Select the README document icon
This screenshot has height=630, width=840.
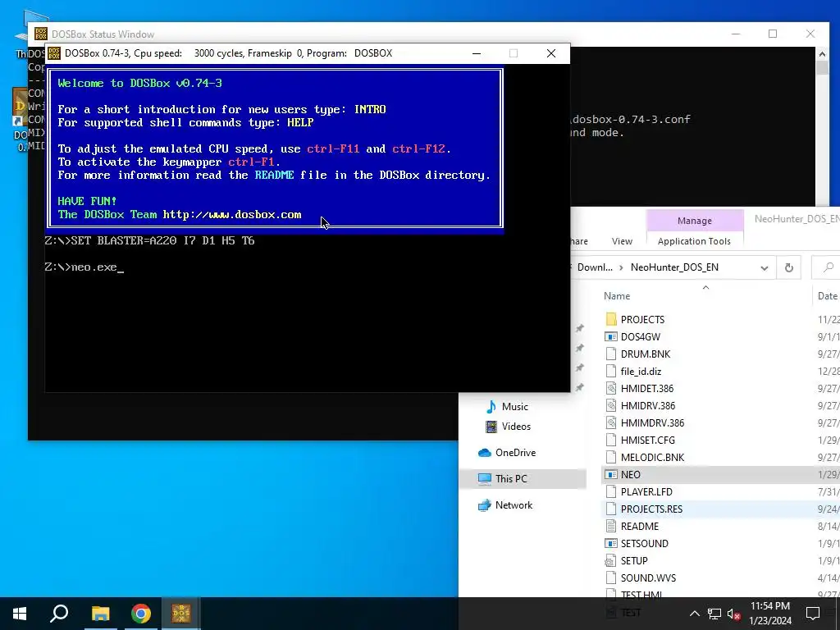610,526
